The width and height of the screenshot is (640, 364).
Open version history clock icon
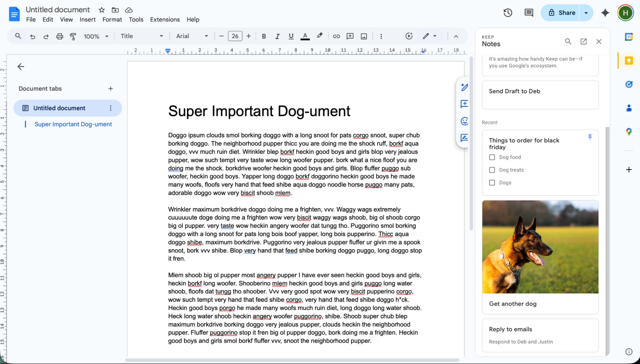click(508, 13)
